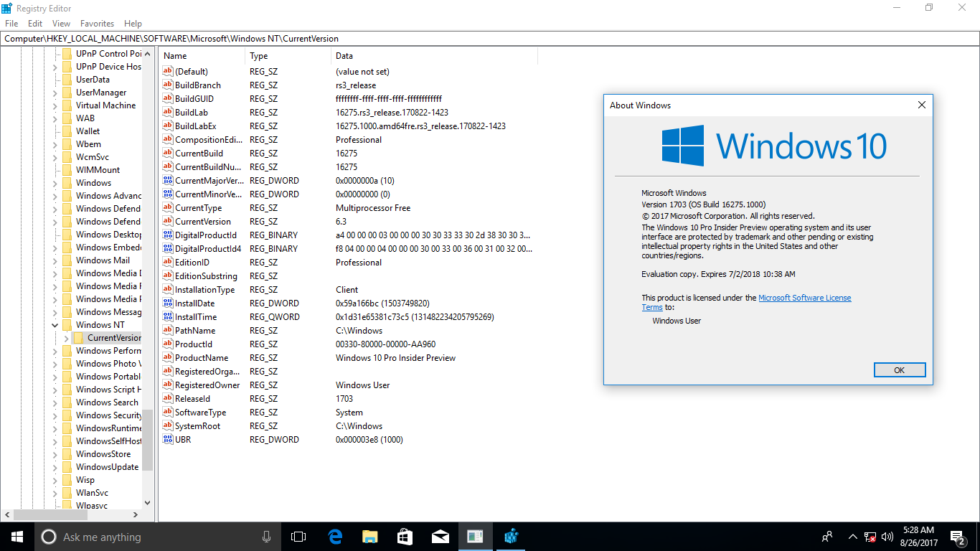Click the tree scrollbar down arrow
This screenshot has height=551, width=980.
(x=148, y=503)
